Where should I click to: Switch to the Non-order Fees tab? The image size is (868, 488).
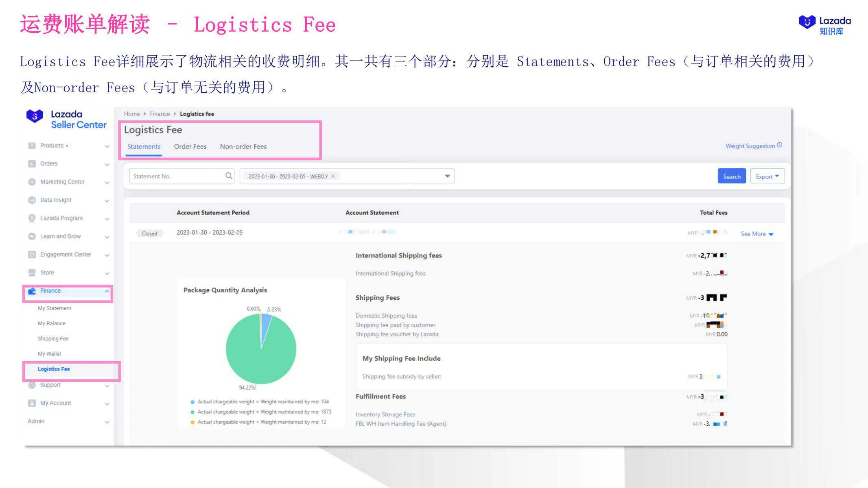(x=243, y=146)
